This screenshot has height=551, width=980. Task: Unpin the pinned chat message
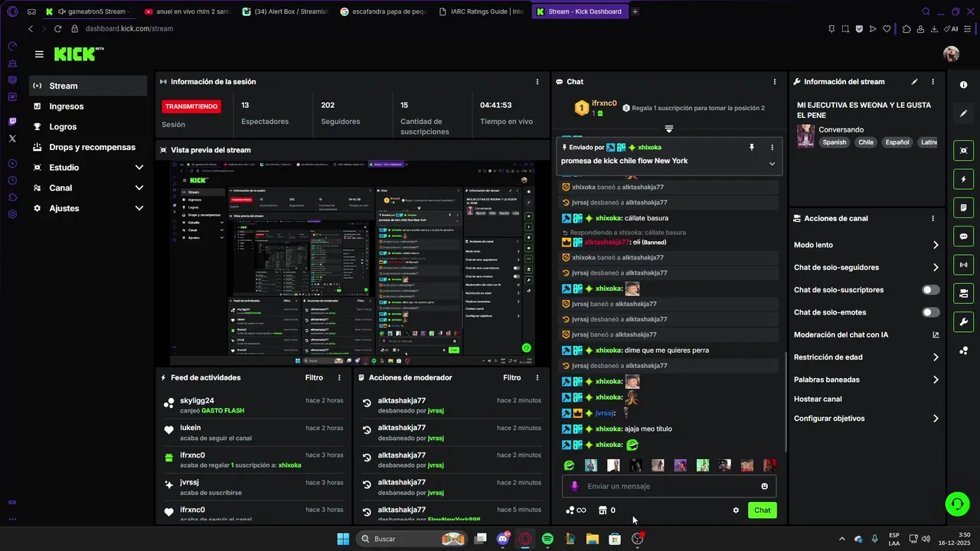752,147
